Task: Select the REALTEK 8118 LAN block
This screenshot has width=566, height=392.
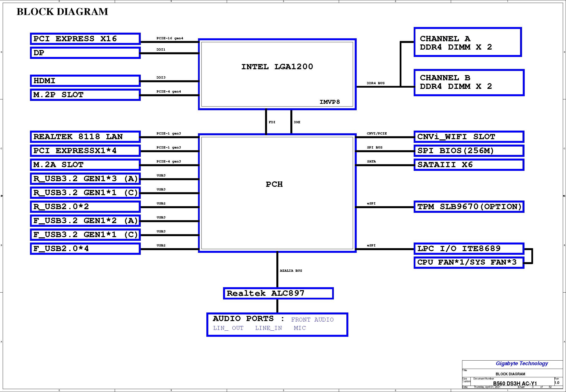Action: 85,137
